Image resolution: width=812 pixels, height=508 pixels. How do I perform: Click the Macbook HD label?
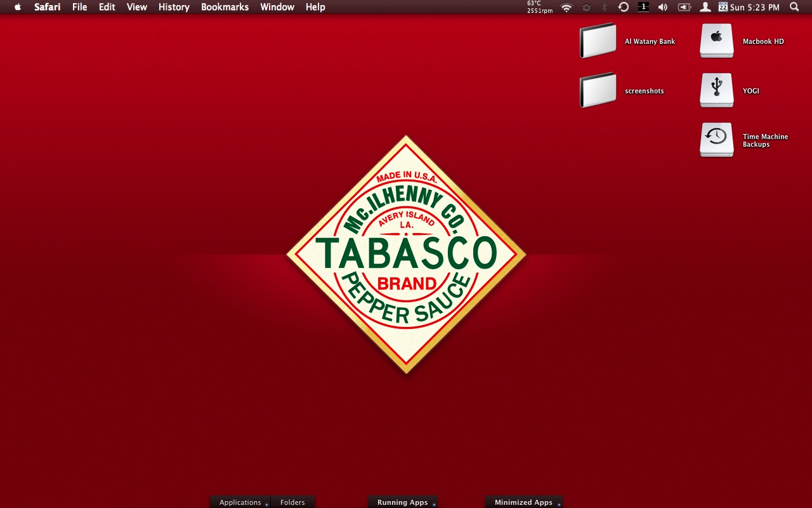pyautogui.click(x=763, y=41)
